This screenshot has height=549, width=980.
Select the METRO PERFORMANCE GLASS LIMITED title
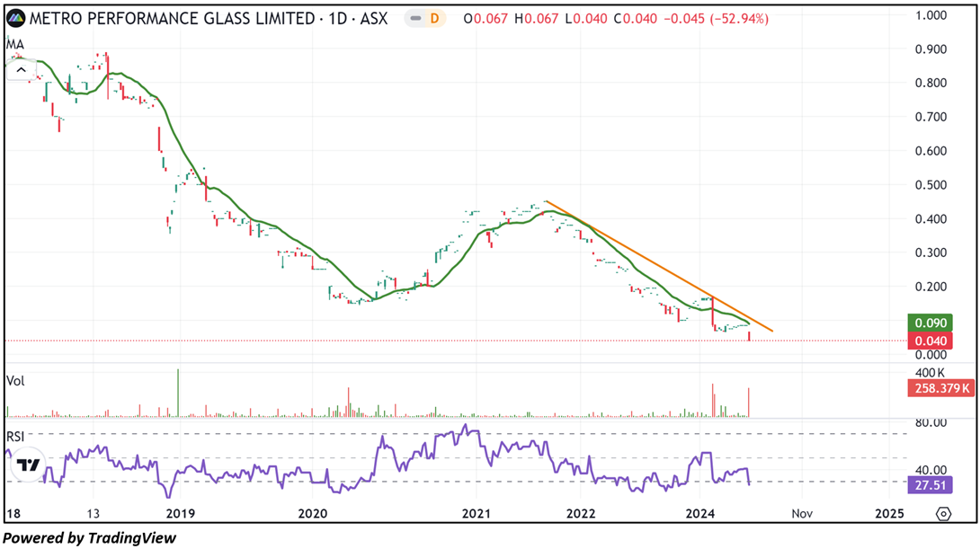point(172,19)
